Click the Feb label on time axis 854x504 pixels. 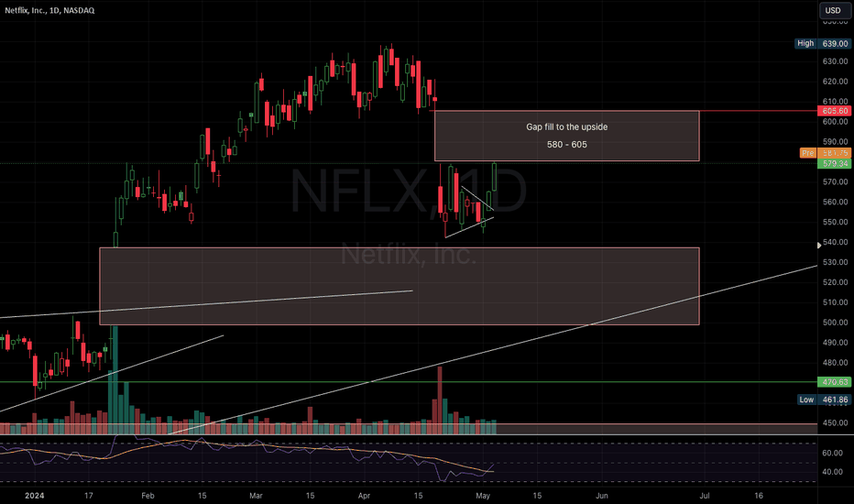point(148,496)
